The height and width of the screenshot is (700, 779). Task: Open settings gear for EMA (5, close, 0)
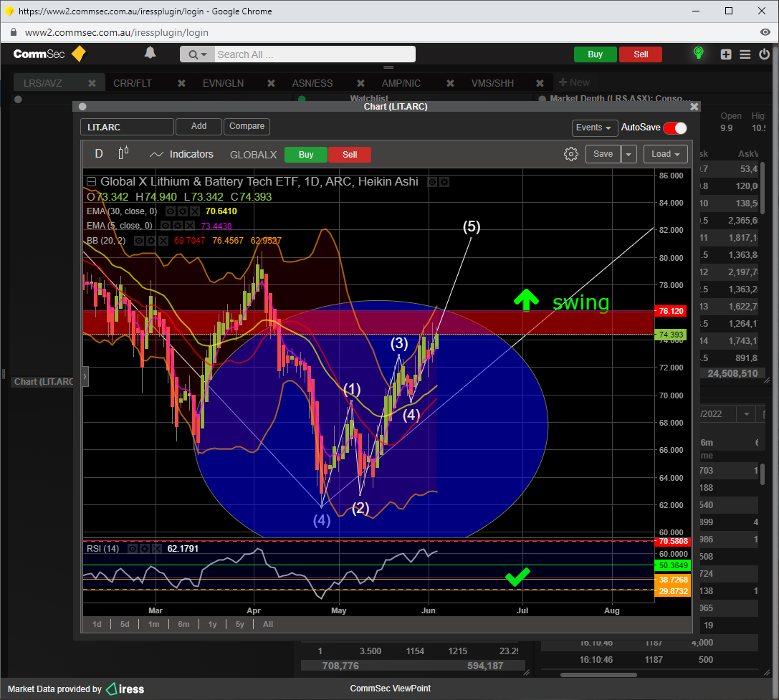tap(177, 226)
